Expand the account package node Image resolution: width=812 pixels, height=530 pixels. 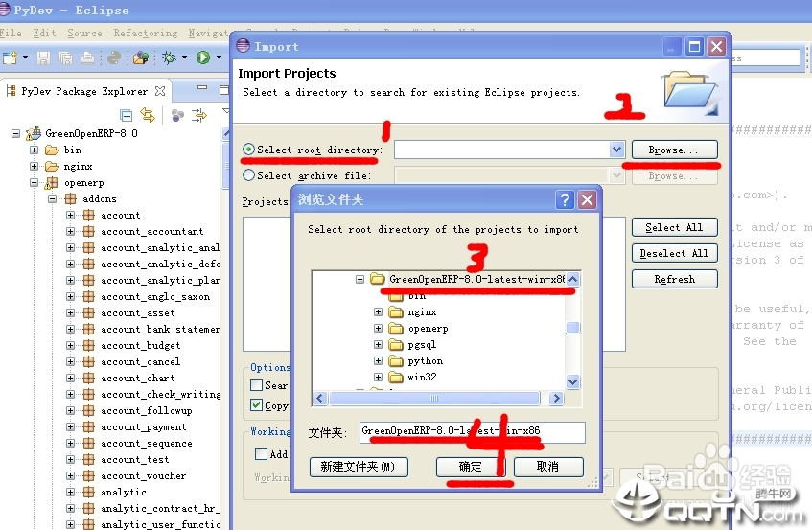tap(70, 215)
